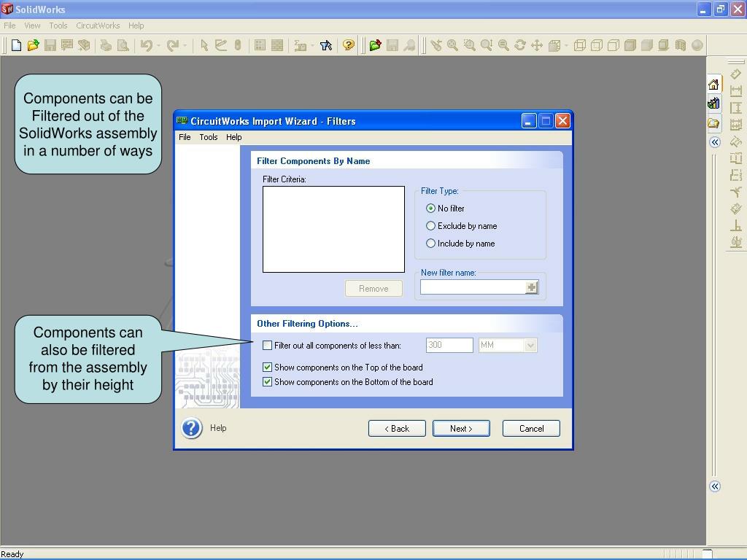747x560 pixels.
Task: Click the Rotate View icon
Action: click(520, 45)
